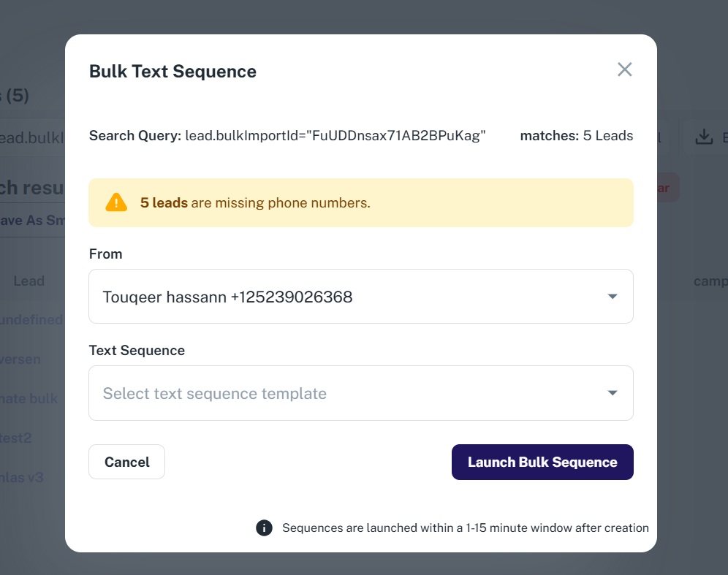Select the Touqeer hassann sender number field
Viewport: 728px width, 575px height.
[351, 297]
